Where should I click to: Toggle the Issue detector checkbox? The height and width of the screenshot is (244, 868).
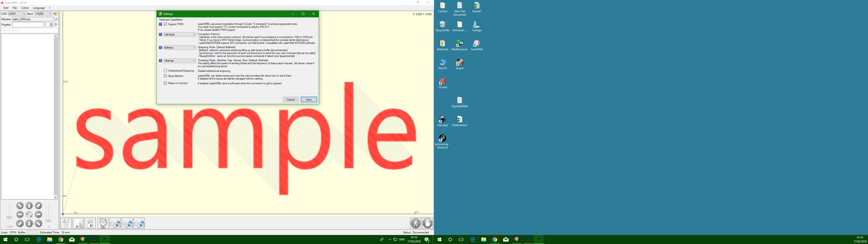(x=165, y=76)
